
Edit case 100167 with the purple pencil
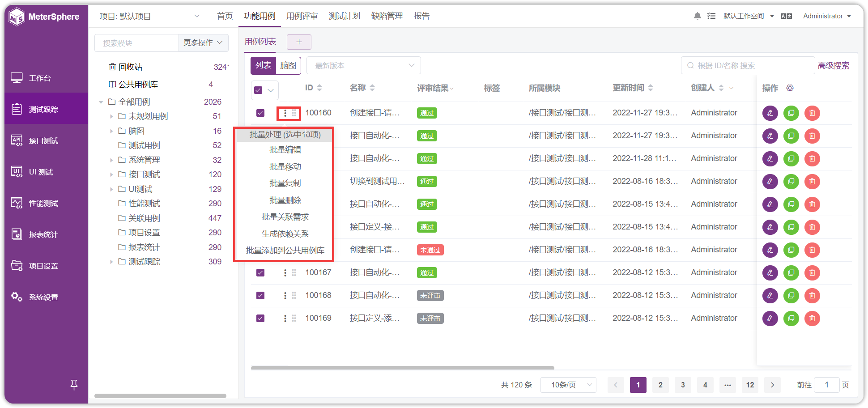pyautogui.click(x=770, y=273)
